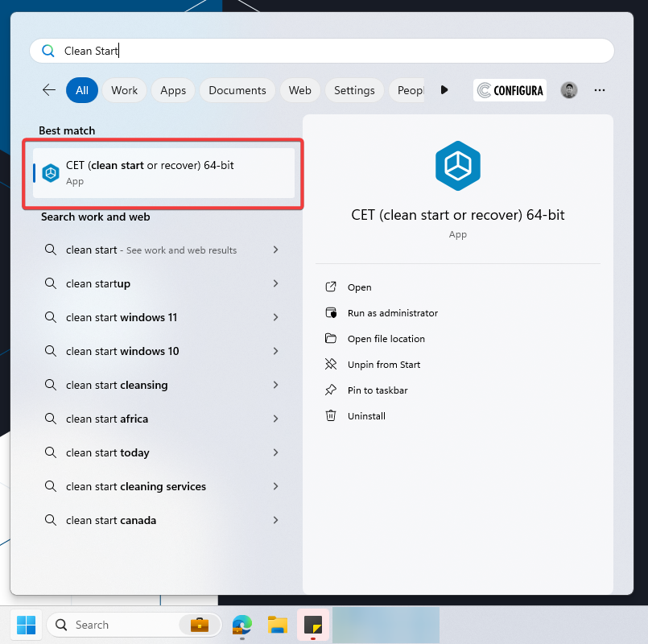
Task: Click the briefcase icon in taskbar search
Action: pyautogui.click(x=200, y=625)
